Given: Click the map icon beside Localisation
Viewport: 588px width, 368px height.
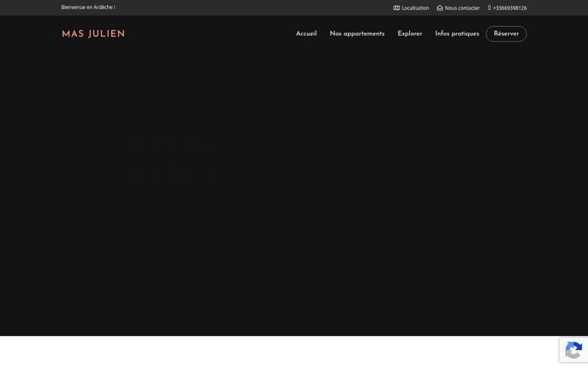Looking at the screenshot, I should 396,8.
